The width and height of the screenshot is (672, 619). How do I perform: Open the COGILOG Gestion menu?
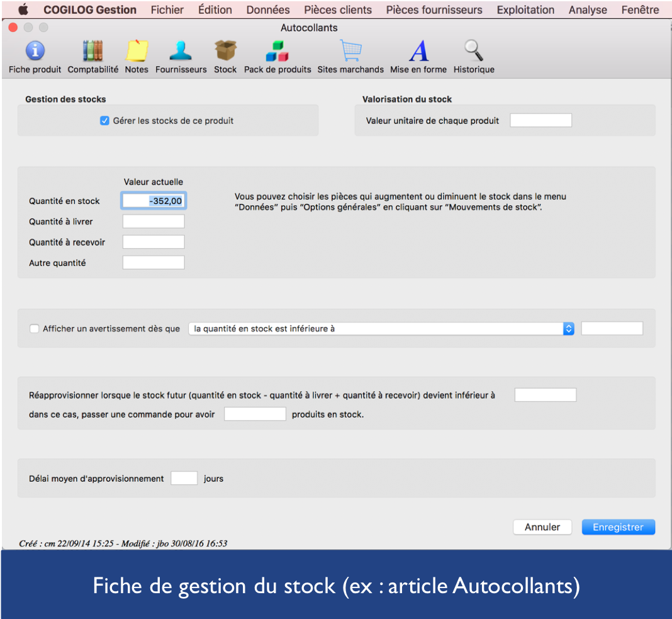click(x=90, y=9)
